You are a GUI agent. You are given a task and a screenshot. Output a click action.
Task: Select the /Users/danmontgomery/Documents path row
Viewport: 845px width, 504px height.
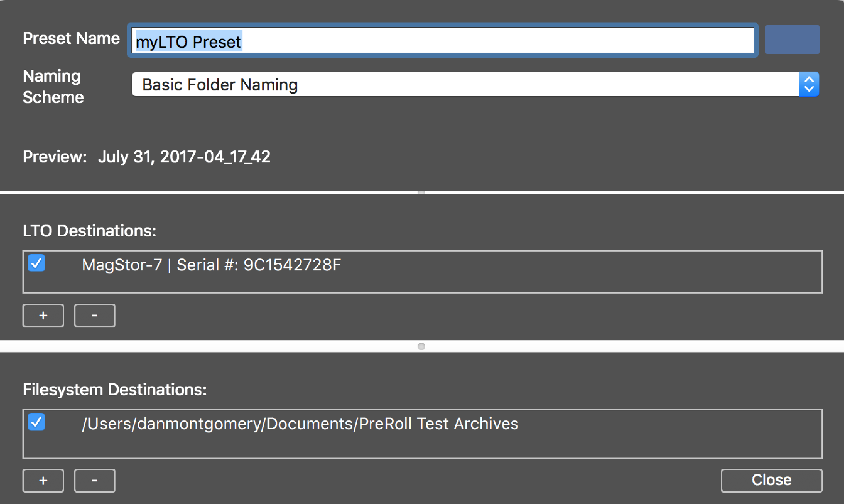click(422, 423)
